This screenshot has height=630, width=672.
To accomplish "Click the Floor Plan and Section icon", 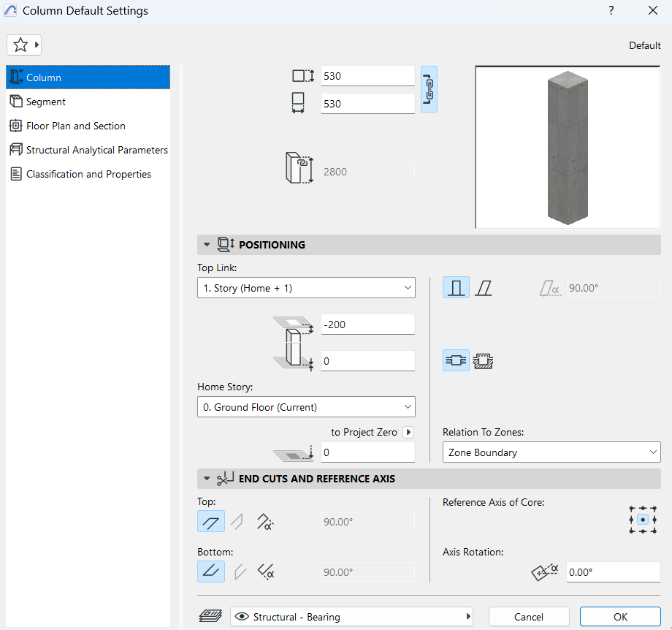I will (x=16, y=126).
